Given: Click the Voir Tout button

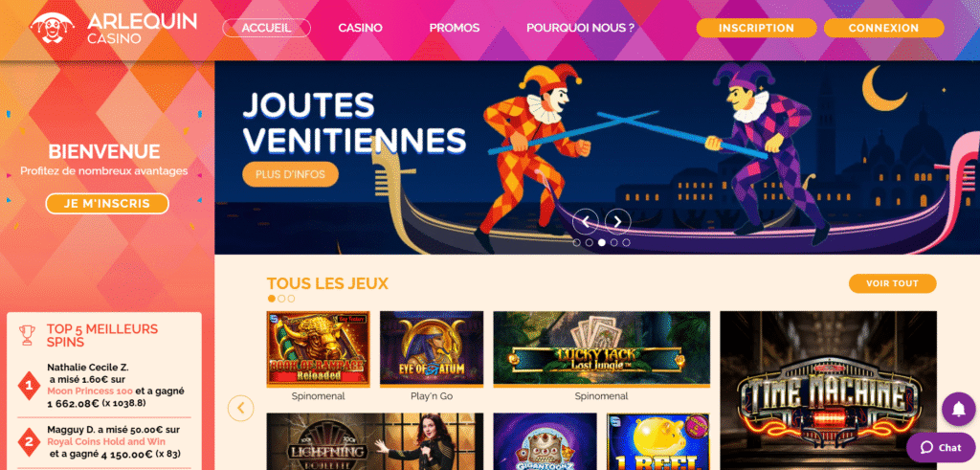Looking at the screenshot, I should tap(893, 283).
